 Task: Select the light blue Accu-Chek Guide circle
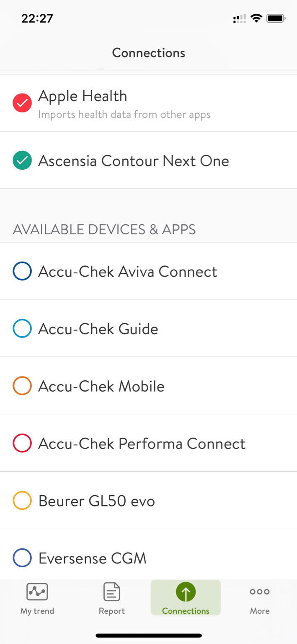click(22, 328)
